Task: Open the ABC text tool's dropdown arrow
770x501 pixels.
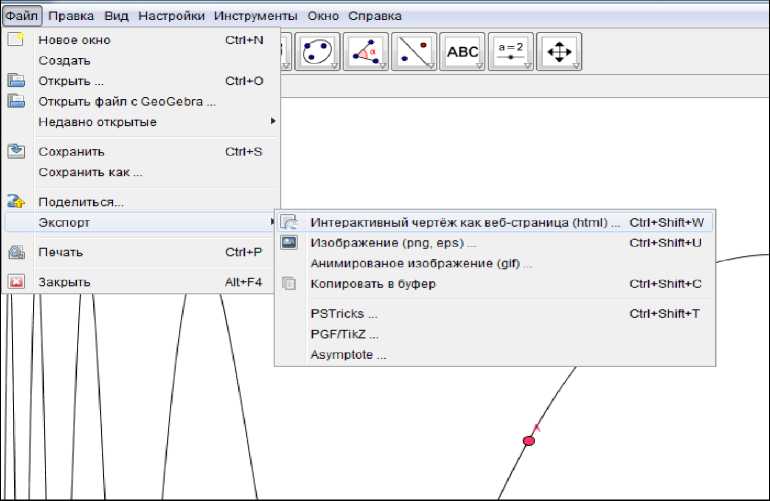Action: tap(479, 66)
